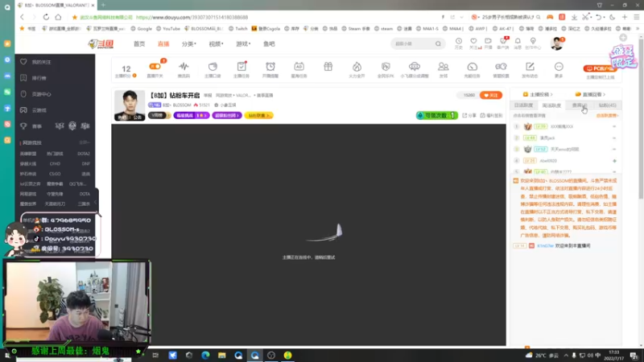The height and width of the screenshot is (362, 644).
Task: Open 直播回看 link in right panel
Action: pos(590,94)
